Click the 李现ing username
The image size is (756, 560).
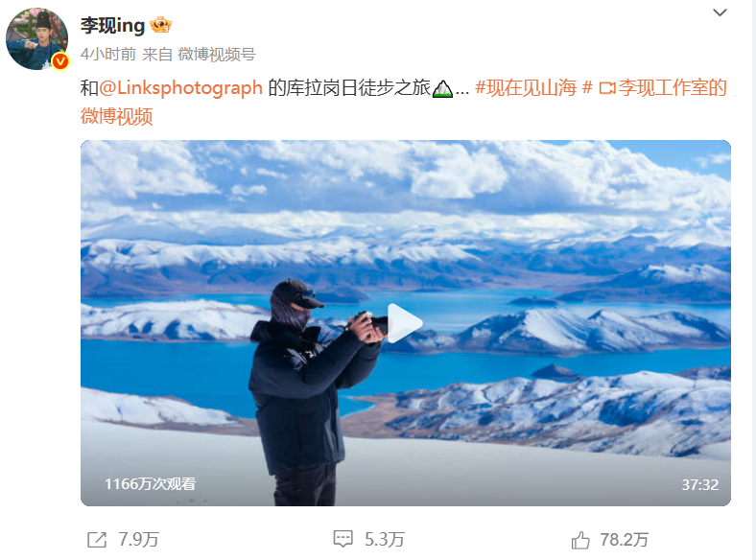112,26
